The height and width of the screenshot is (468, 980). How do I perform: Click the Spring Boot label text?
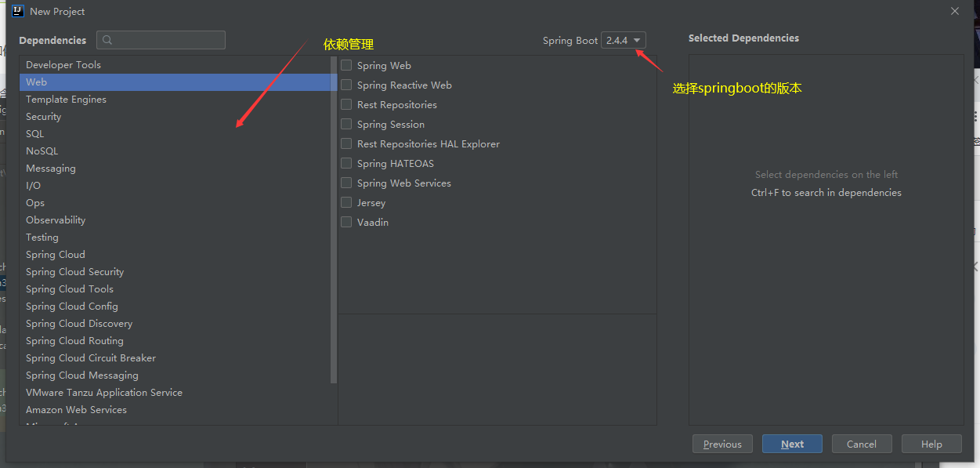570,41
